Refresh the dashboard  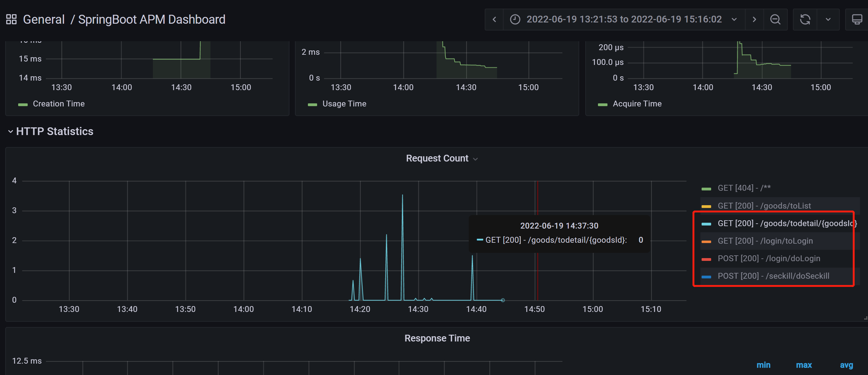tap(805, 19)
